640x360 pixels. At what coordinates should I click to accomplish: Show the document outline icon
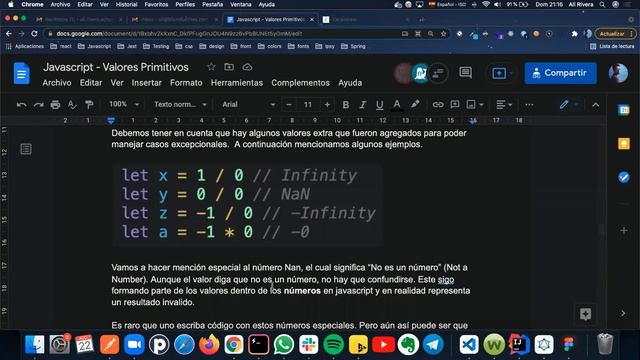26,149
